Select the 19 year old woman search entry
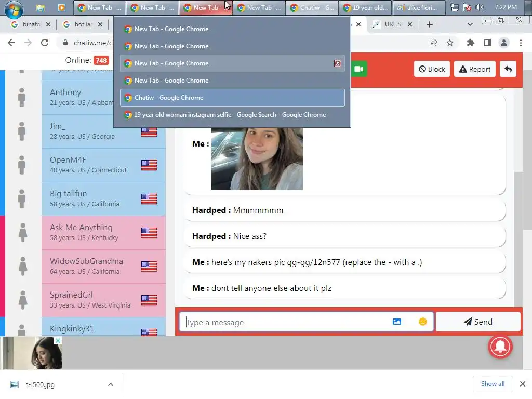 (x=232, y=115)
